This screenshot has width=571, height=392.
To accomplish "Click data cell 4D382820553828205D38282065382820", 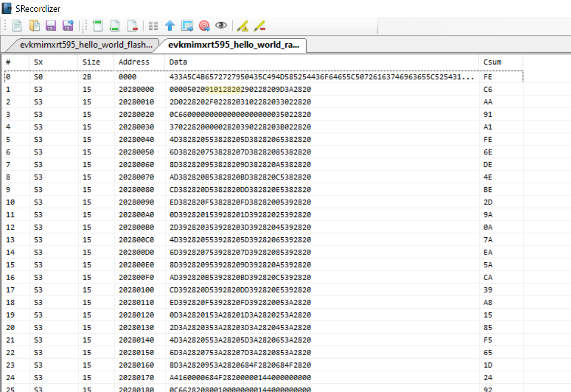I will 322,140.
